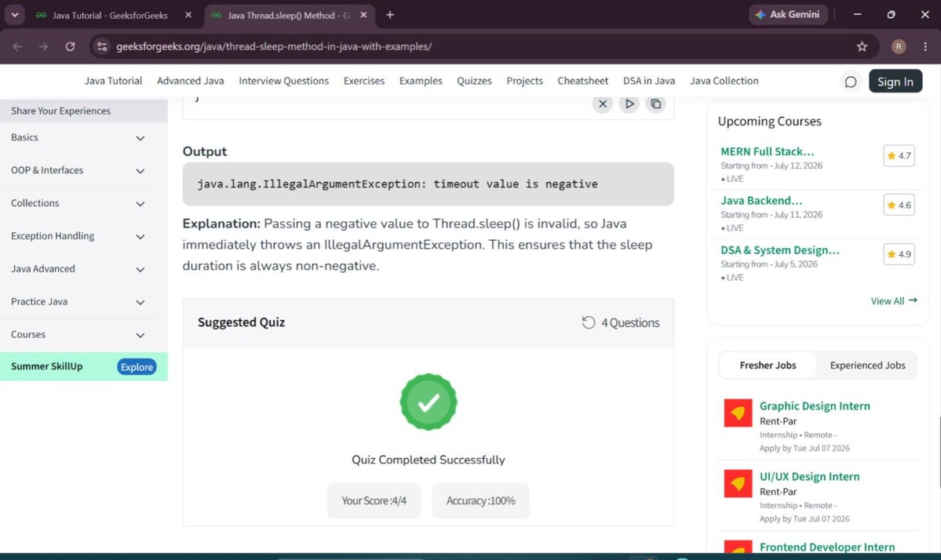941x560 pixels.
Task: Open DSA in Java navigation item
Action: coord(649,81)
